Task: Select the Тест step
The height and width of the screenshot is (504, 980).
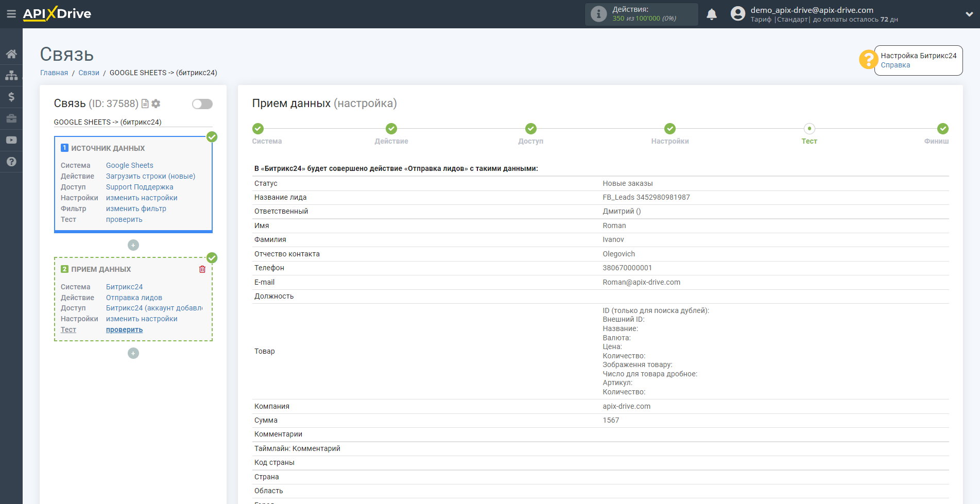Action: pos(810,129)
